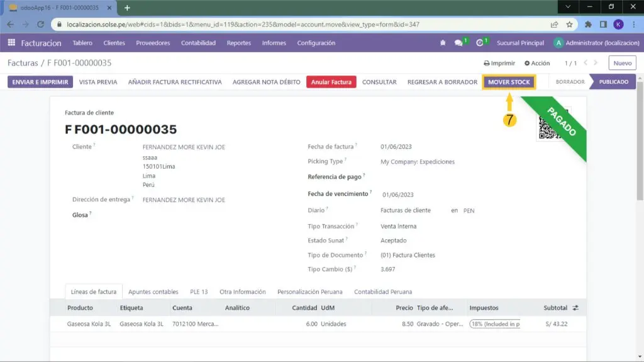Switch to the Apuntes contables tab
This screenshot has width=644, height=362.
tap(153, 292)
